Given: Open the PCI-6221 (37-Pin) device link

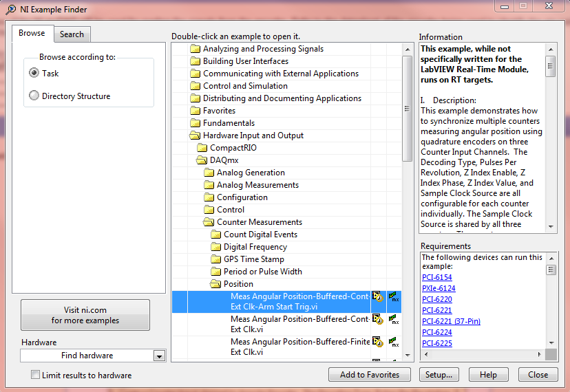Looking at the screenshot, I should pos(451,321).
